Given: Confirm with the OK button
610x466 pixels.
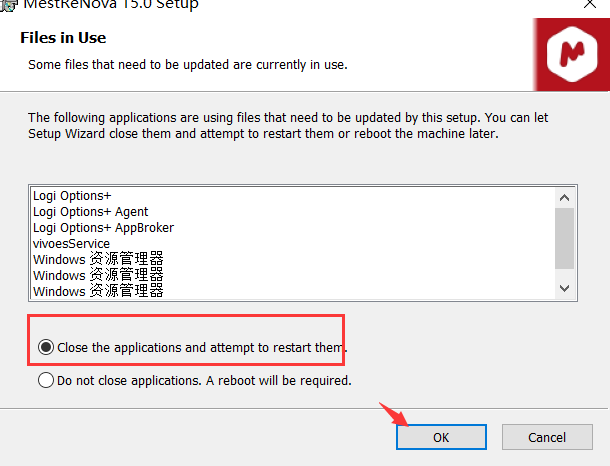Looking at the screenshot, I should pos(441,437).
